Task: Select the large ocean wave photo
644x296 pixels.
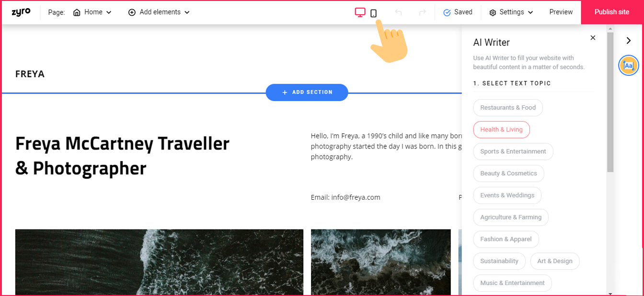Action: tap(159, 262)
